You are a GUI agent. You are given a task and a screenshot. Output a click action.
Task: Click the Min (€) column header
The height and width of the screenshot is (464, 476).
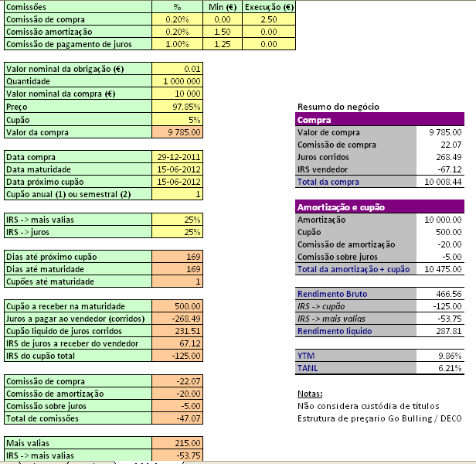[x=223, y=7]
